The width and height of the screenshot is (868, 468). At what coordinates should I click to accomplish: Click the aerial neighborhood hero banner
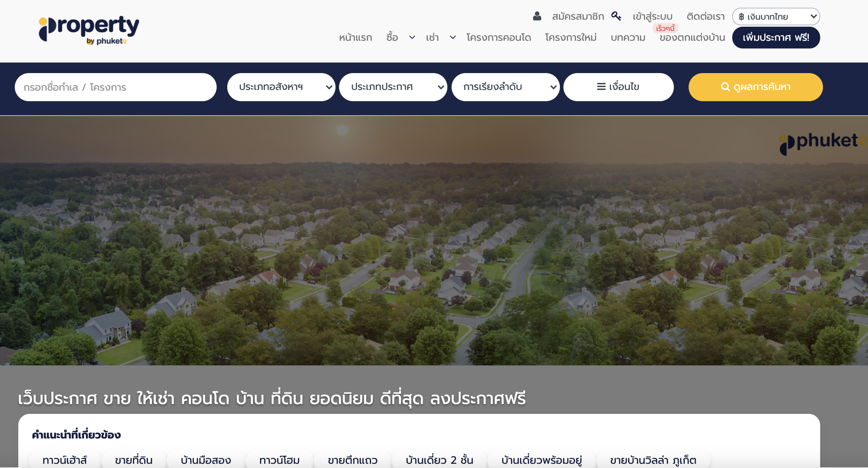[434, 241]
